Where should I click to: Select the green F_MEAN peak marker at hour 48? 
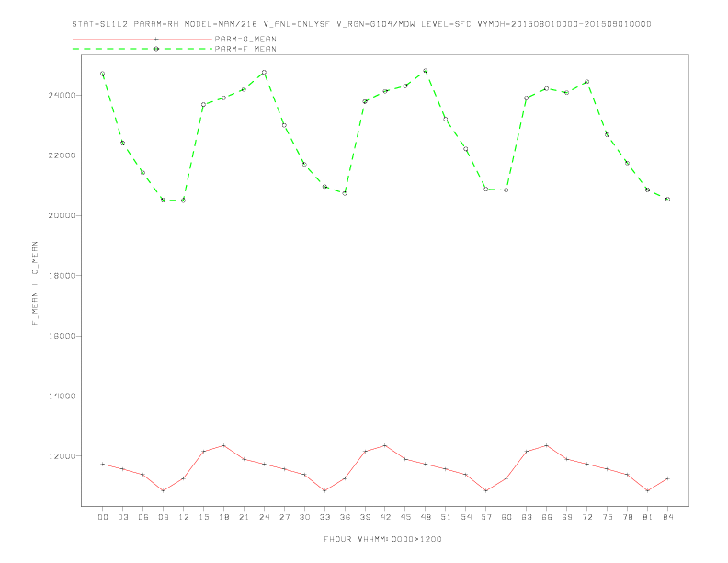[426, 71]
